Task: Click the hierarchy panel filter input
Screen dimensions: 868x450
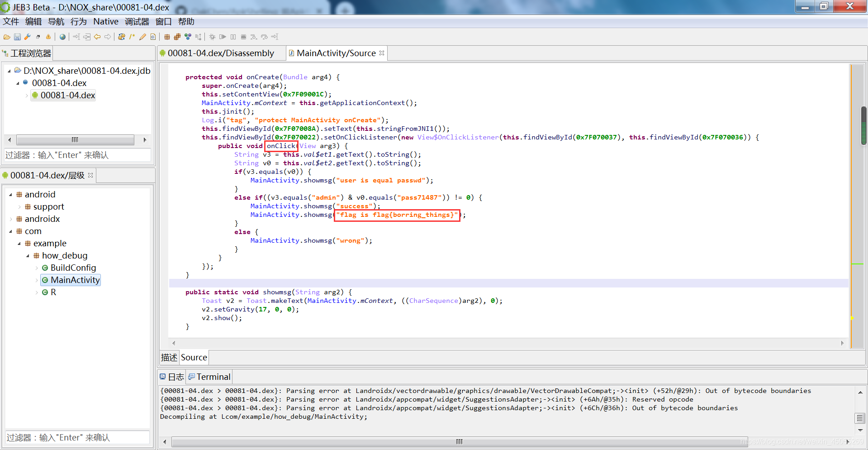Action: point(77,438)
